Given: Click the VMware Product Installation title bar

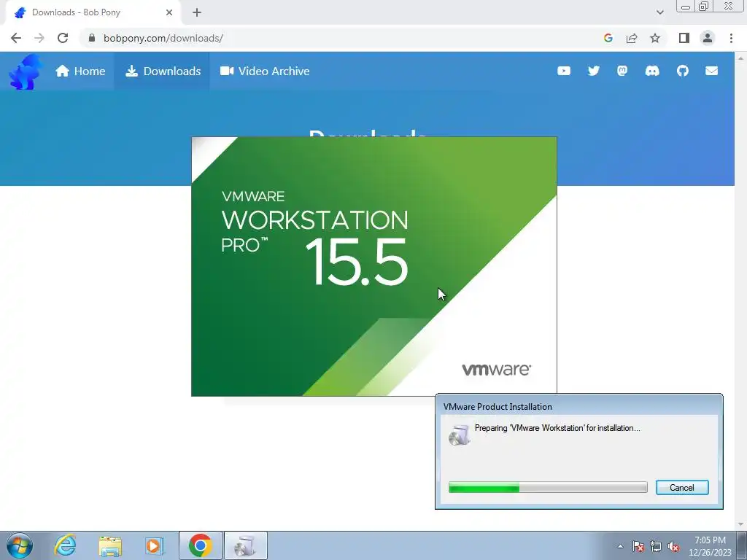Looking at the screenshot, I should [578, 406].
